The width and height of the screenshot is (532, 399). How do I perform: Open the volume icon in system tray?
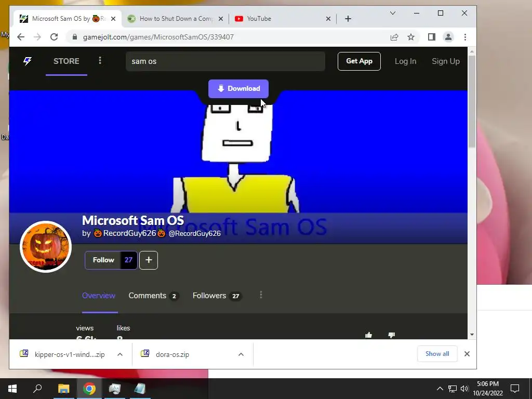(464, 389)
